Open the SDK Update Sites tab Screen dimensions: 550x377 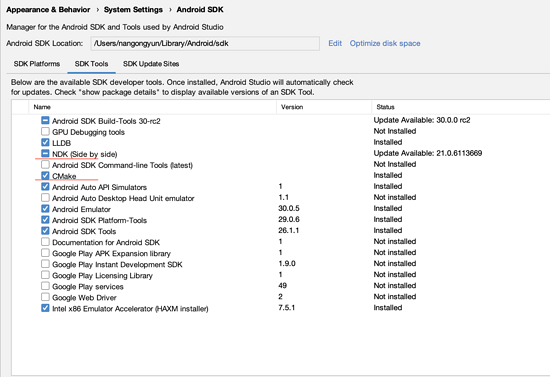click(x=151, y=64)
